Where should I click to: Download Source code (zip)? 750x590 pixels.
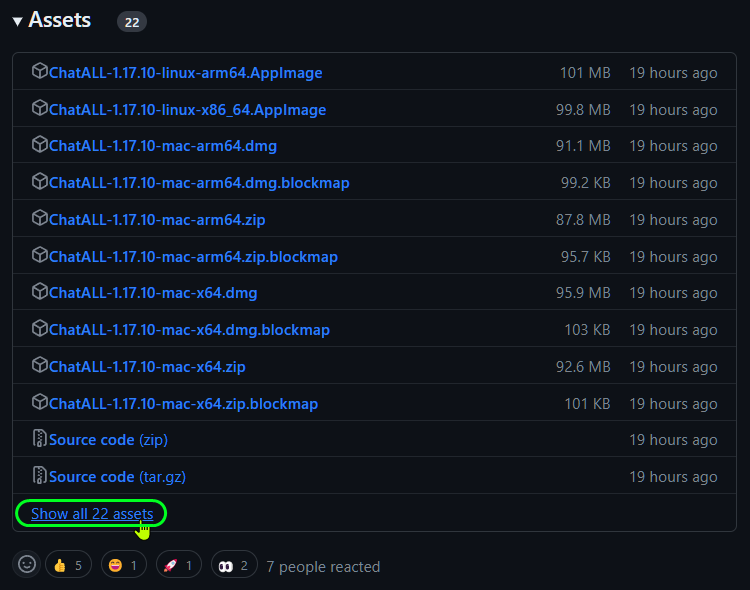pyautogui.click(x=108, y=440)
